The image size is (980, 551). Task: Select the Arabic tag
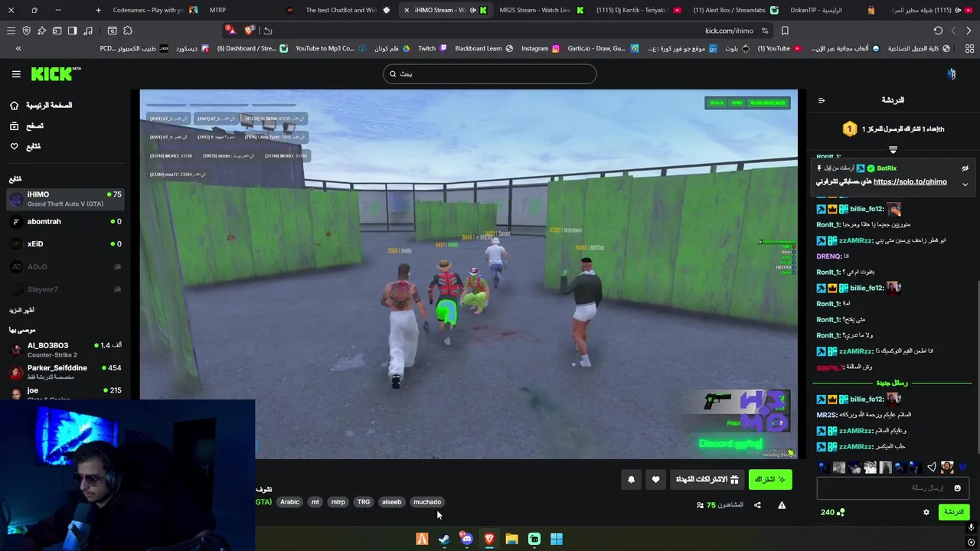coord(289,502)
